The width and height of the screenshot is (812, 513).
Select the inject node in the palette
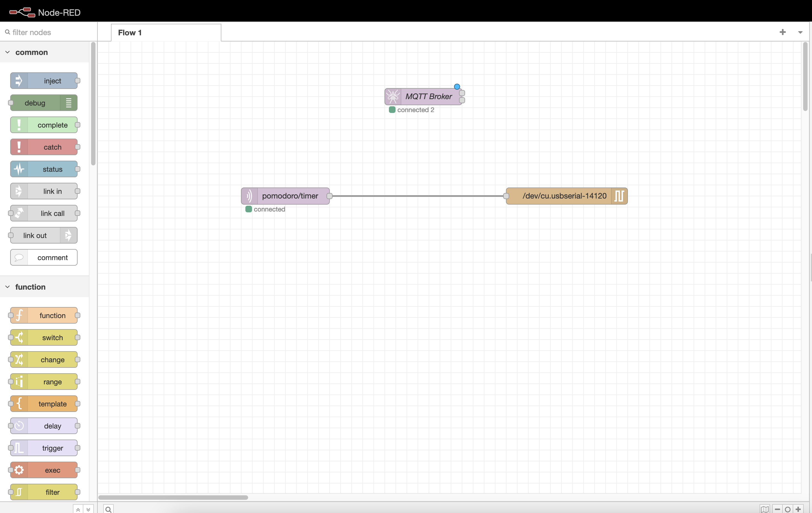click(x=44, y=81)
